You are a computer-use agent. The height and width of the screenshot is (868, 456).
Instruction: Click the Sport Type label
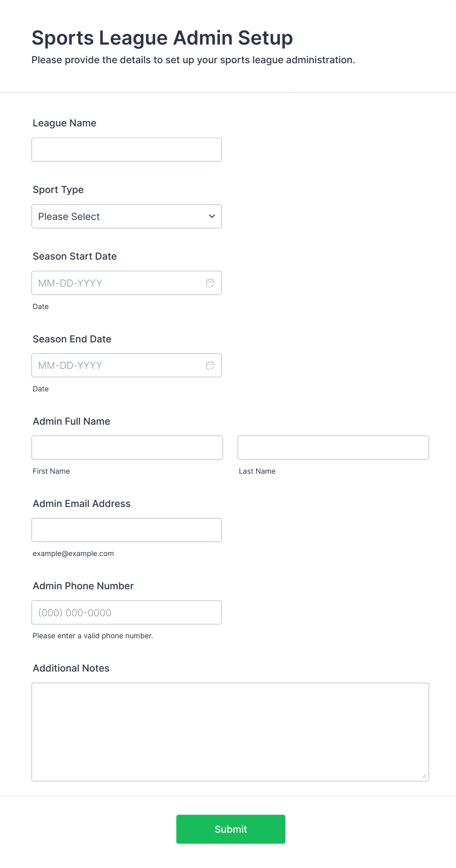click(58, 190)
